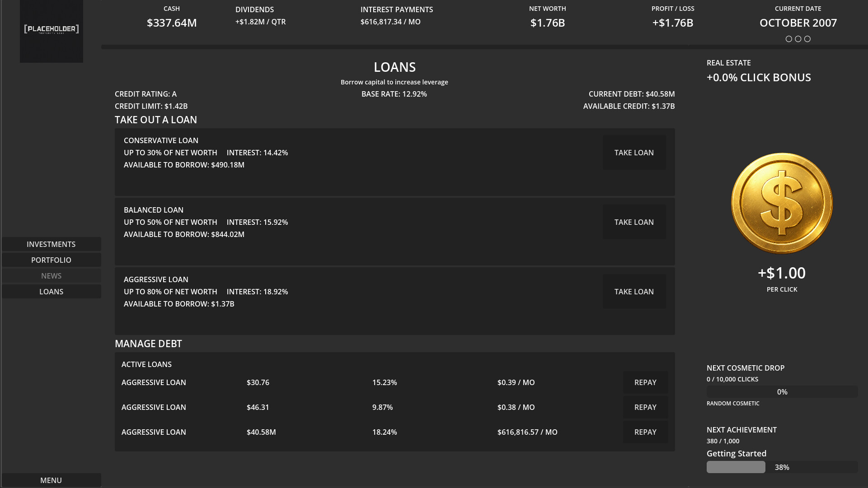Click the Current Debt: $40.58M text
Viewport: 868px width, 488px height.
pos(632,94)
